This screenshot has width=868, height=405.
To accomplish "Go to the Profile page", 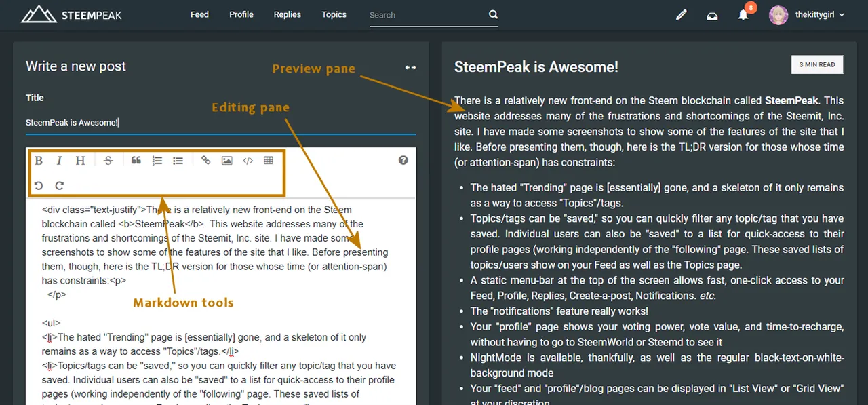I will coord(241,14).
